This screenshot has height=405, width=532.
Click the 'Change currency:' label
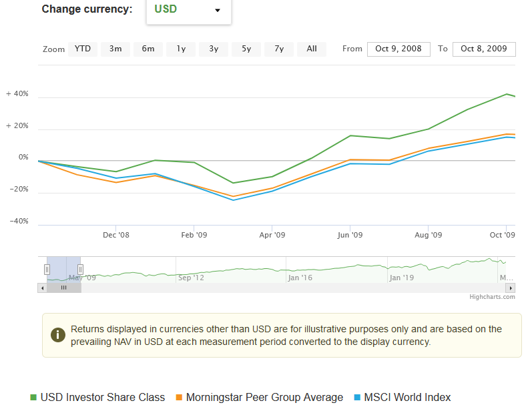coord(87,9)
